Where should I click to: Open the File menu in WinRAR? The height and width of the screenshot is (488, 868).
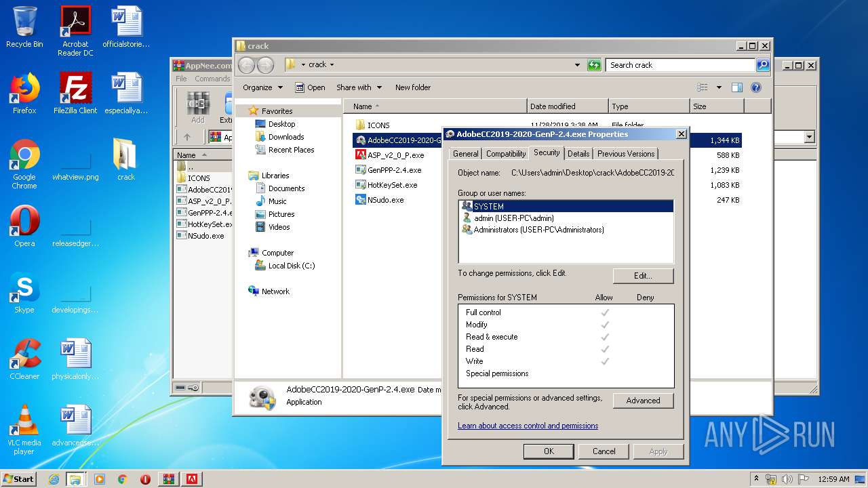(182, 79)
